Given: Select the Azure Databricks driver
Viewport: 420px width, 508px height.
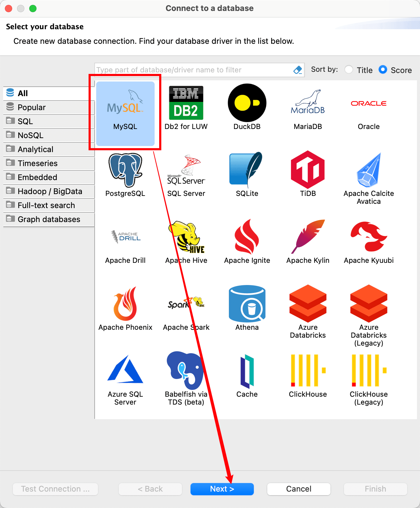Looking at the screenshot, I should [x=308, y=312].
